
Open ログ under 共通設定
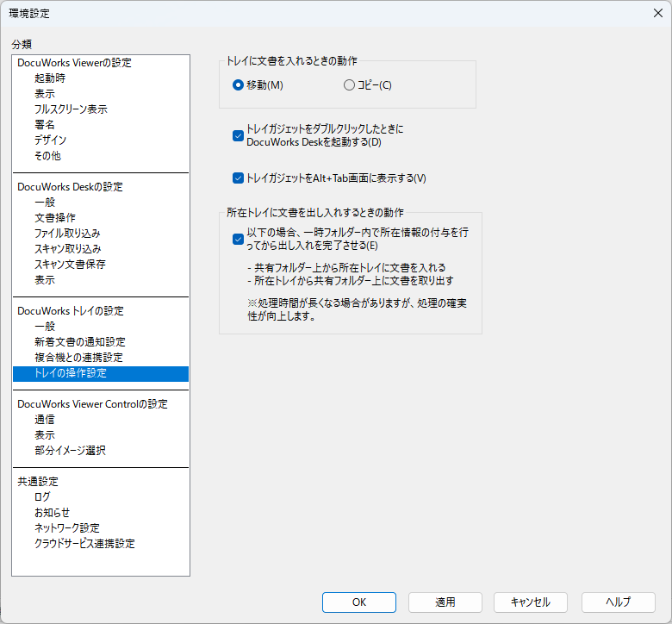42,496
